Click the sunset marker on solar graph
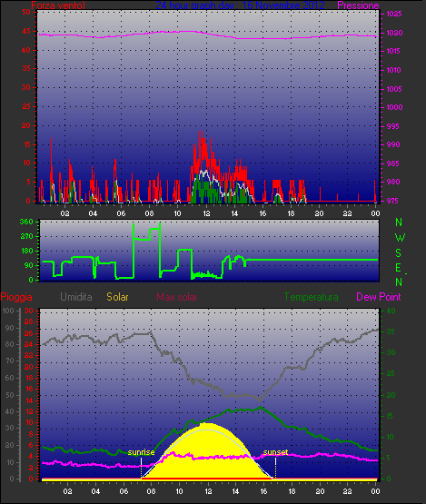 tap(275, 452)
